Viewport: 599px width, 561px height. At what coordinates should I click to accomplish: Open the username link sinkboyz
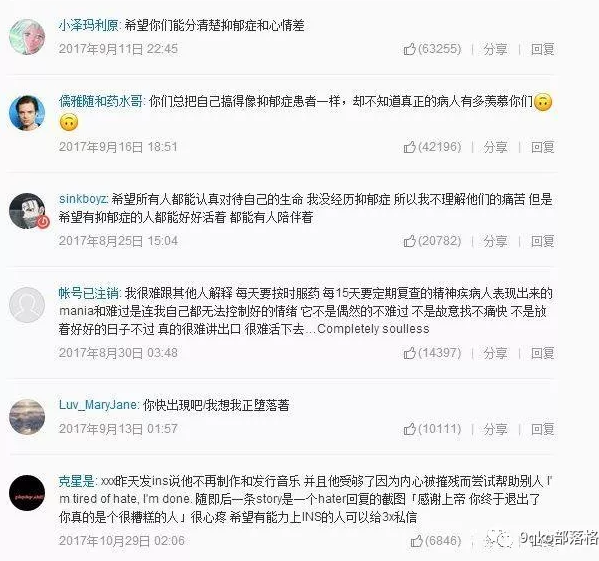click(x=83, y=199)
